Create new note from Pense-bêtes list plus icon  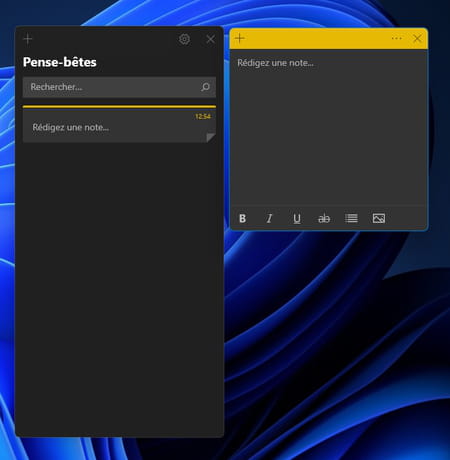tap(28, 39)
